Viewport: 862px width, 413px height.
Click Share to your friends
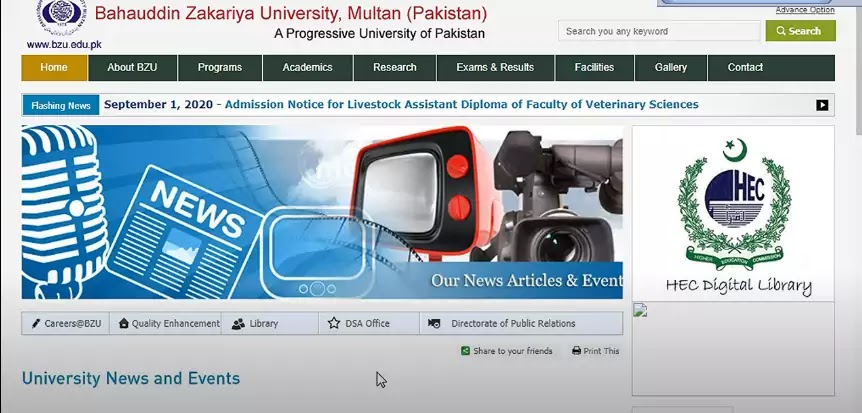[x=512, y=351]
